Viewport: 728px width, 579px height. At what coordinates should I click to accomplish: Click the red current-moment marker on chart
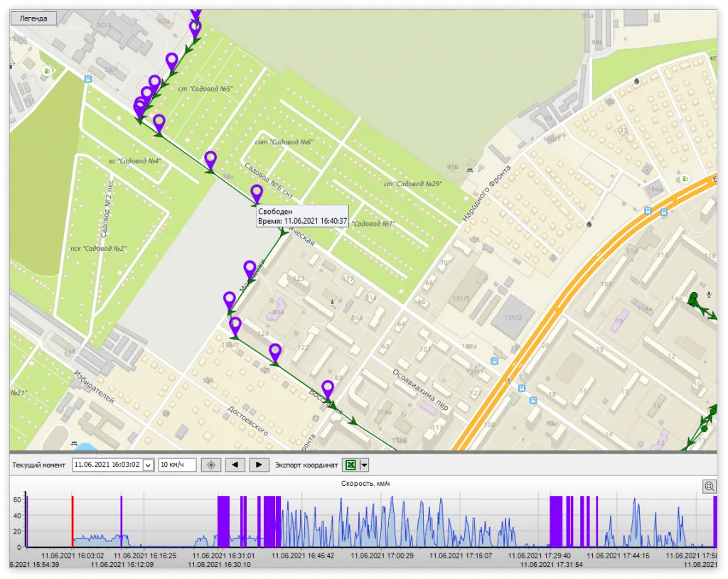click(73, 521)
